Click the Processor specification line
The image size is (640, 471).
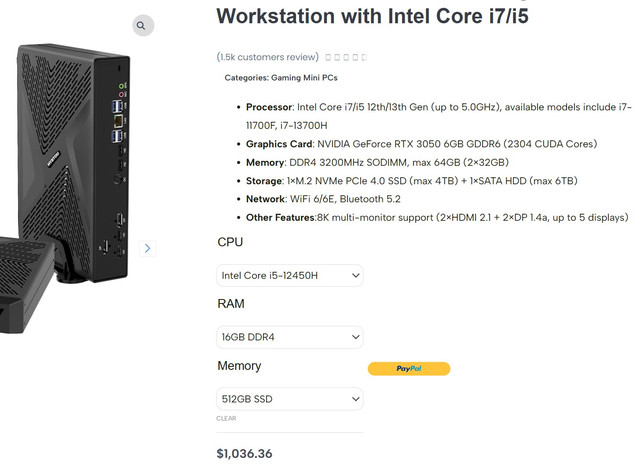[x=438, y=116]
